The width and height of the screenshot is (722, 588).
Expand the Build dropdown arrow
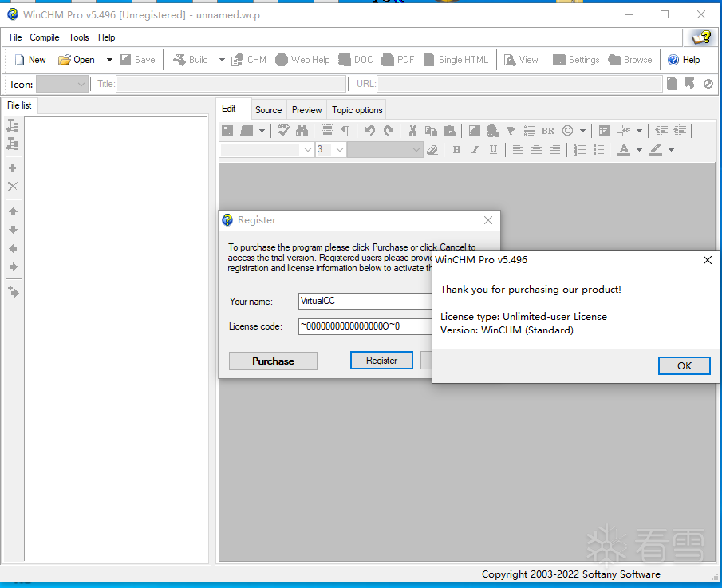(222, 60)
